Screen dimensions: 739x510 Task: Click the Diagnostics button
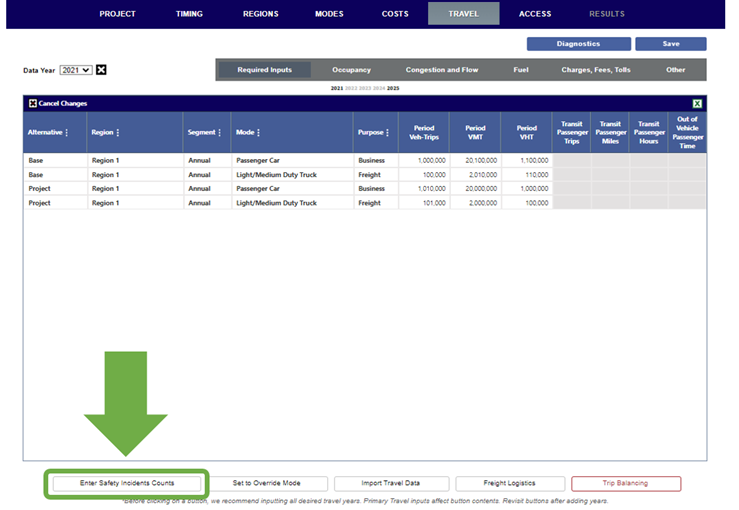tap(578, 44)
